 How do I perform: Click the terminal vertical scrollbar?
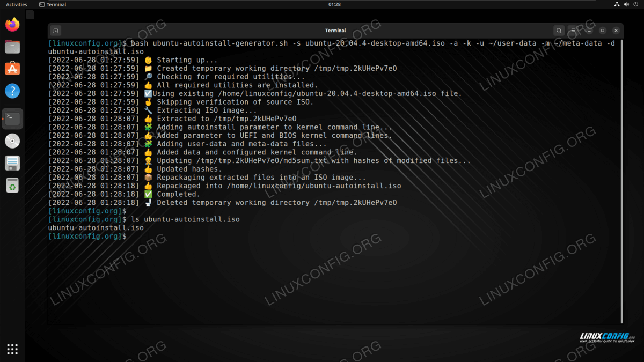pos(622,181)
